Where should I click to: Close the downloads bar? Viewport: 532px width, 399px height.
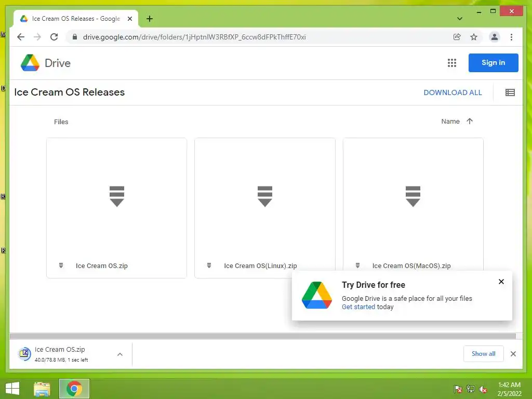coord(513,354)
